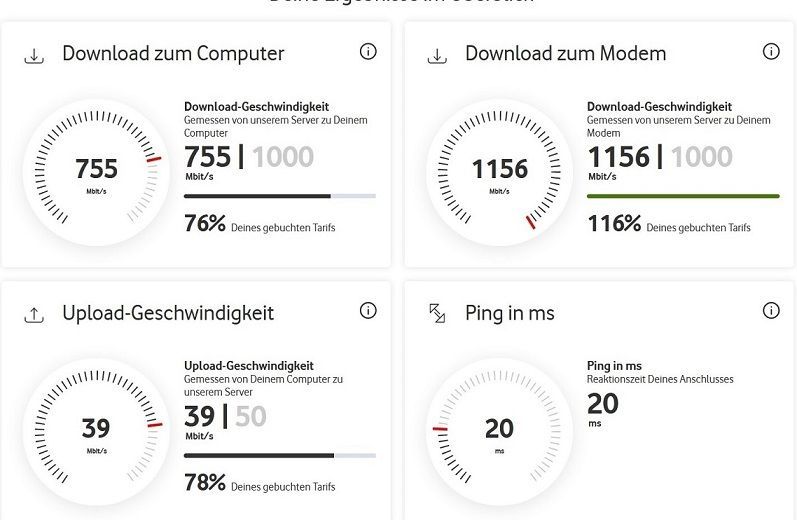Viewport: 797px width, 520px height.
Task: Click the Upload-Geschwindigkeit card heading
Action: 168,313
